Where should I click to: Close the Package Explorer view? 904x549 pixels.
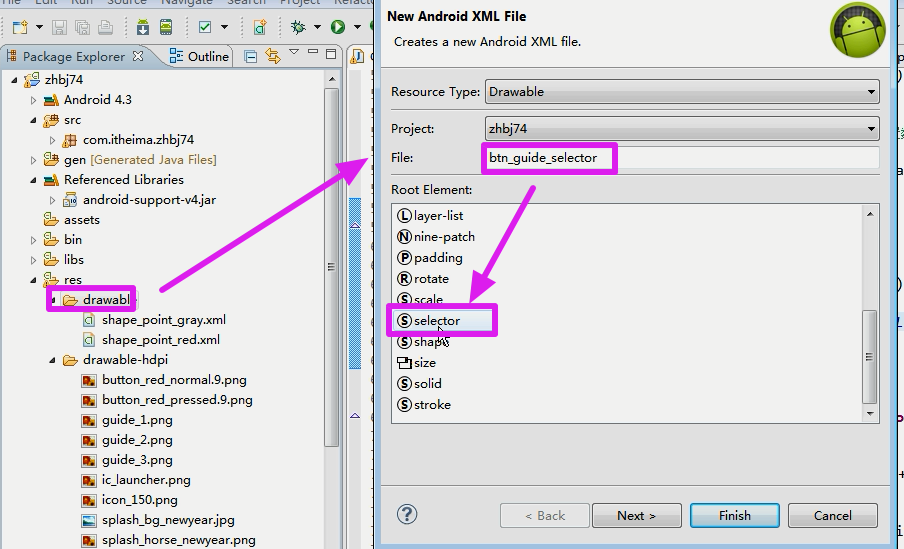[x=138, y=56]
